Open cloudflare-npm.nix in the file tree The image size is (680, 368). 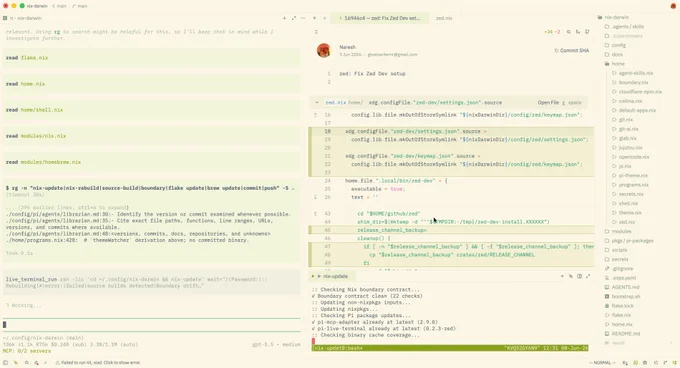click(637, 92)
